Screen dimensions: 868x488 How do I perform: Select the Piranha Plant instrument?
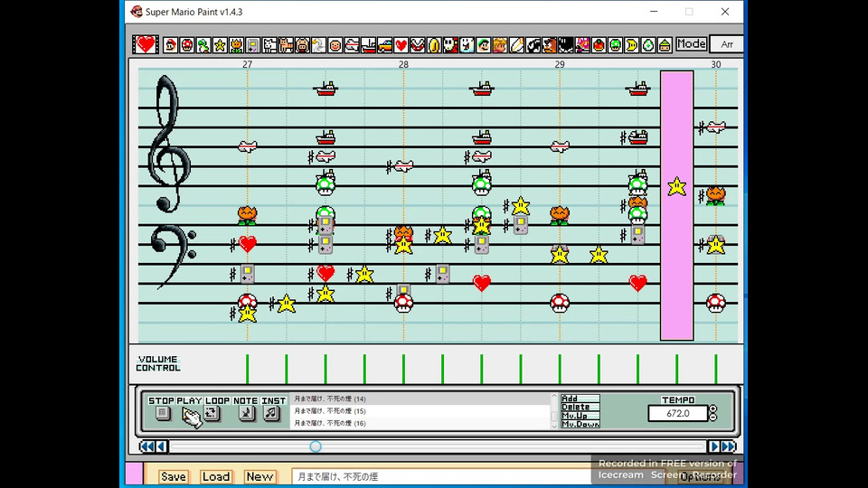tap(418, 45)
